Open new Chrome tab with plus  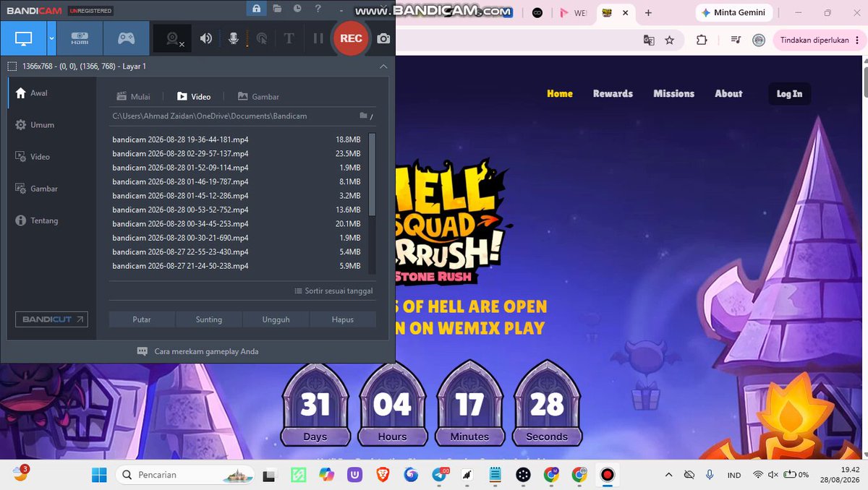coord(648,13)
